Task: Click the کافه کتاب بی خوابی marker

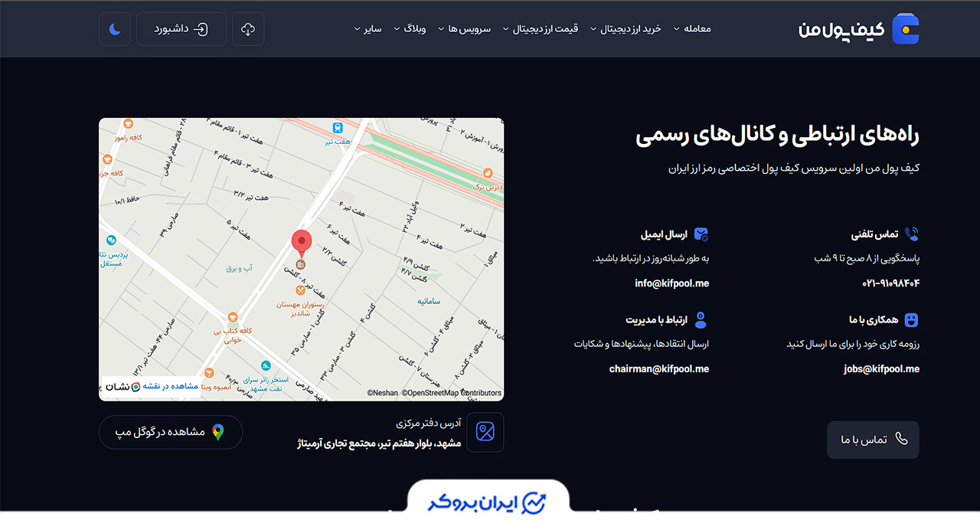Action: pos(231,316)
